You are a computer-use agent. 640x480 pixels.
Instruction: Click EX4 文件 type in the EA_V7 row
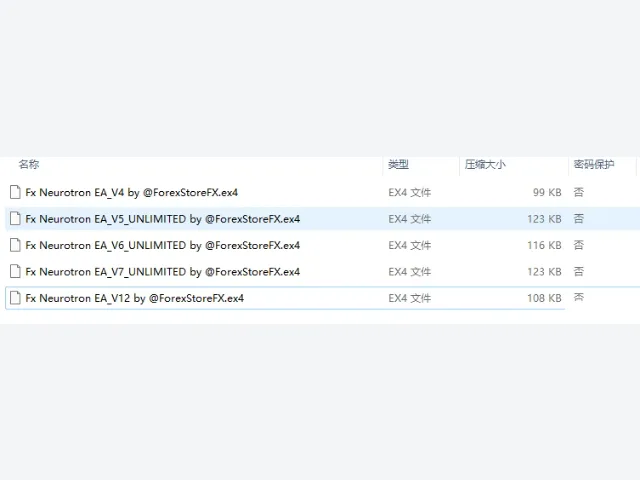point(409,272)
